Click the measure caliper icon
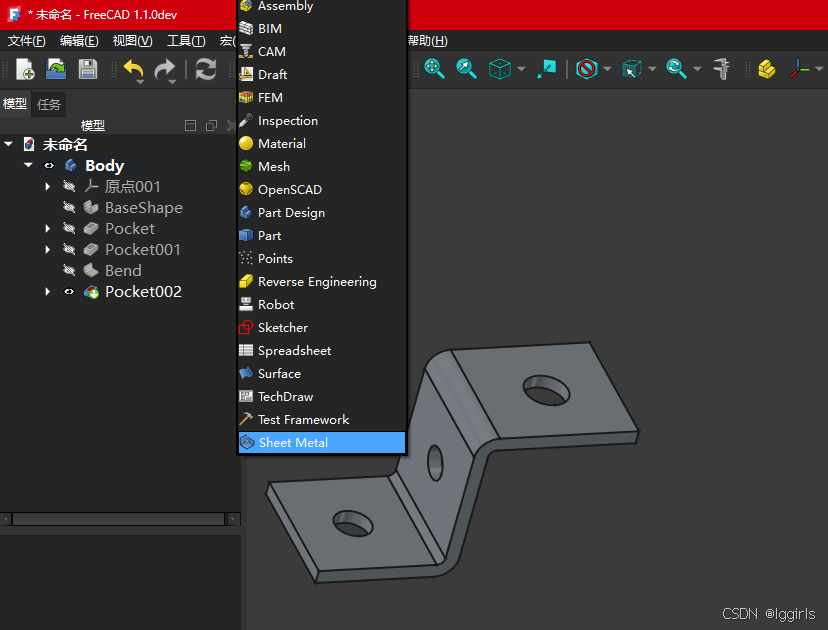Viewport: 828px width, 630px height. [721, 69]
